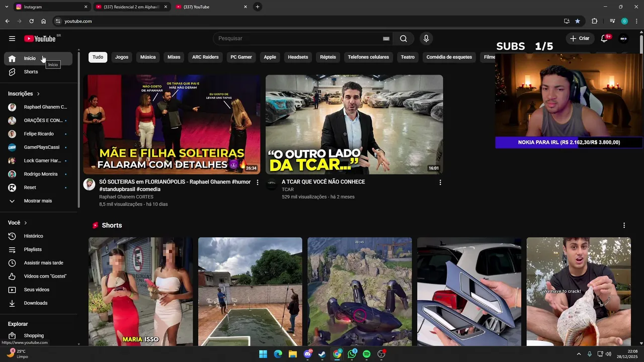Open the MARIA ISSO Short
This screenshot has height=362, width=644.
click(x=140, y=292)
